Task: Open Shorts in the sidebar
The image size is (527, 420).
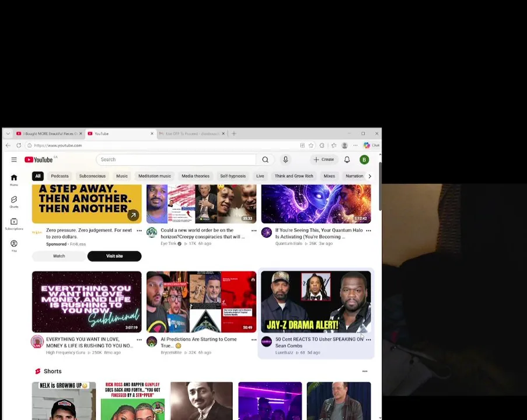Action: [x=14, y=202]
